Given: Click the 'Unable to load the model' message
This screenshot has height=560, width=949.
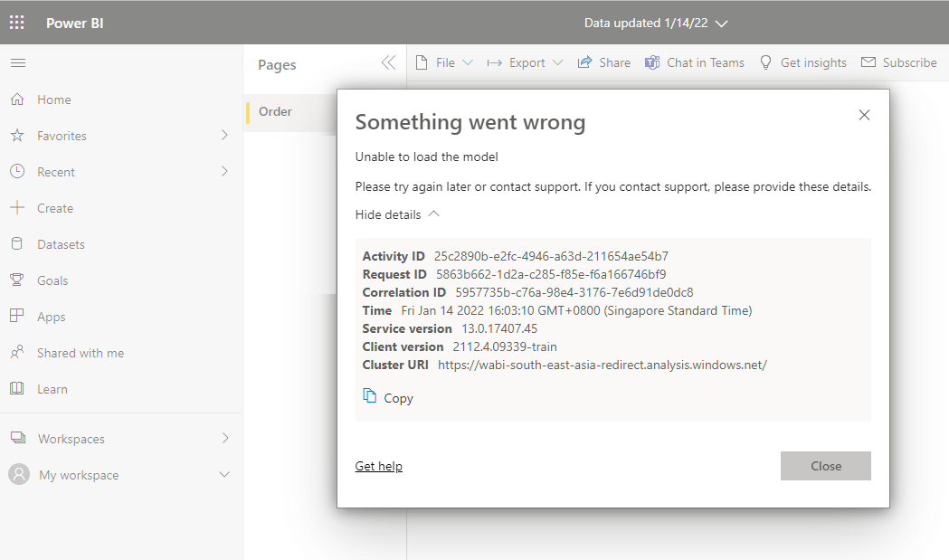Looking at the screenshot, I should pyautogui.click(x=427, y=157).
